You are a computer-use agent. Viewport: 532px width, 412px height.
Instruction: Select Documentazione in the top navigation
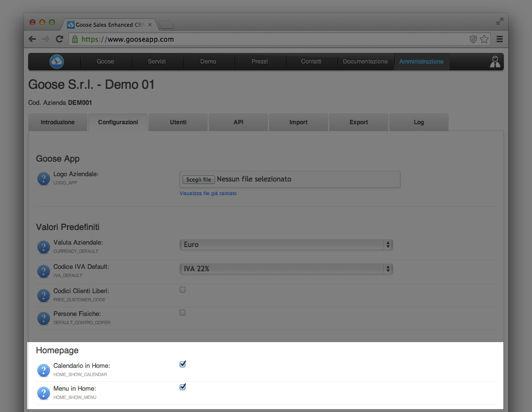point(365,61)
